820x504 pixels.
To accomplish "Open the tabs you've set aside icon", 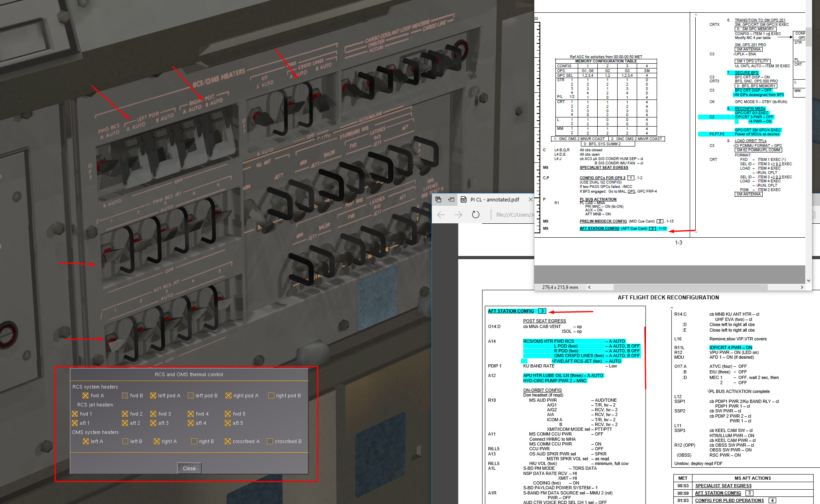I will click(x=438, y=199).
